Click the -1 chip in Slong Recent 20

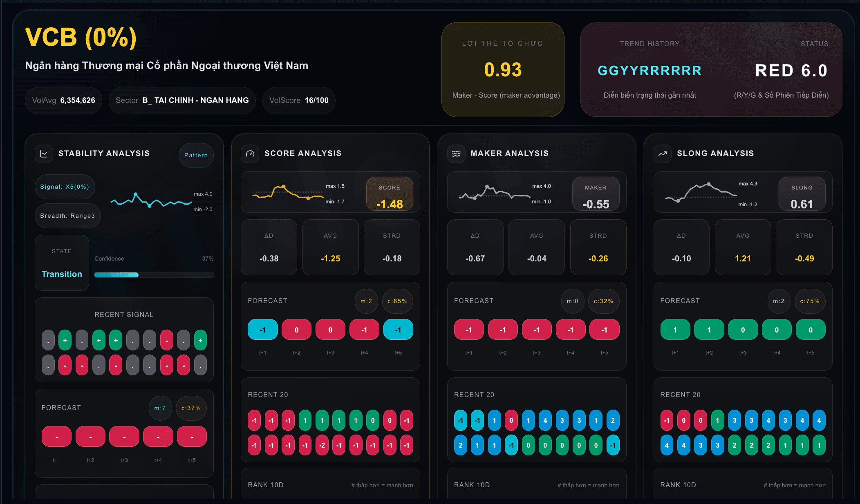667,420
